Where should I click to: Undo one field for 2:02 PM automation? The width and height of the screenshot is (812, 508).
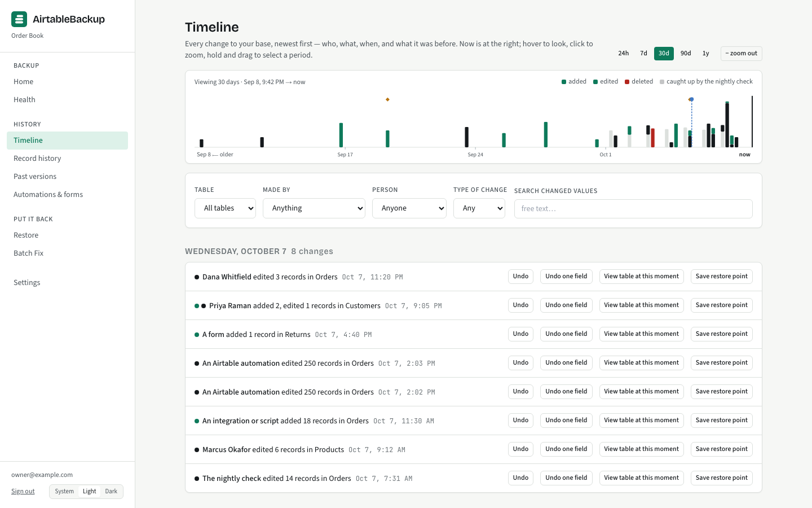[566, 392]
